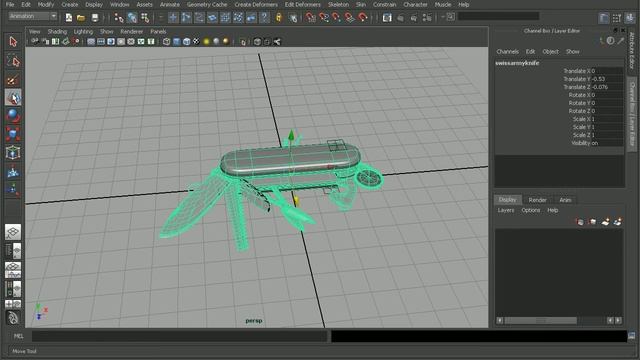The image size is (640, 360).
Task: Click the Visibility channel value
Action: pyautogui.click(x=607, y=143)
